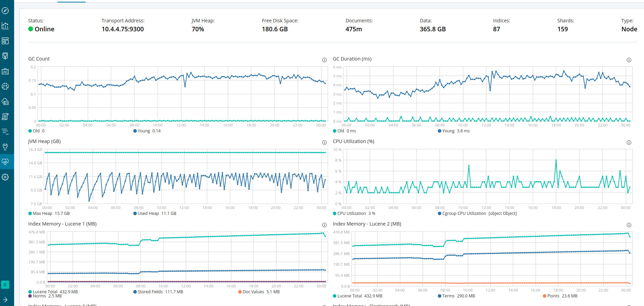Toggle the Young series in GC Count legend

pos(147,131)
